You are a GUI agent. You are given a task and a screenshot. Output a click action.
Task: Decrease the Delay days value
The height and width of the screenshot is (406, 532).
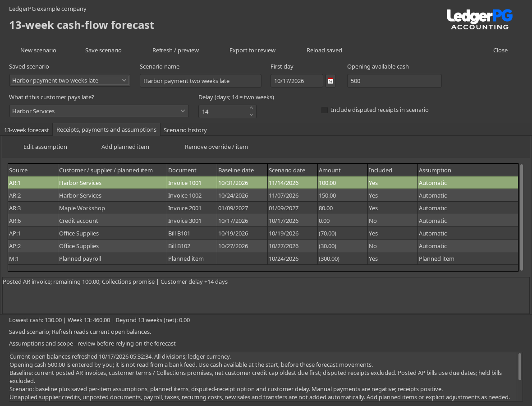click(x=251, y=115)
